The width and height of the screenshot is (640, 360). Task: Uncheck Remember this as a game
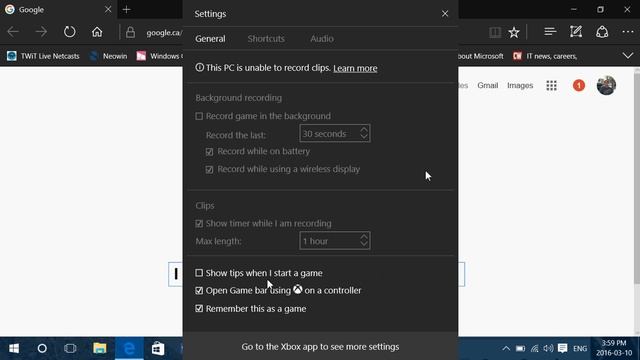coord(199,309)
